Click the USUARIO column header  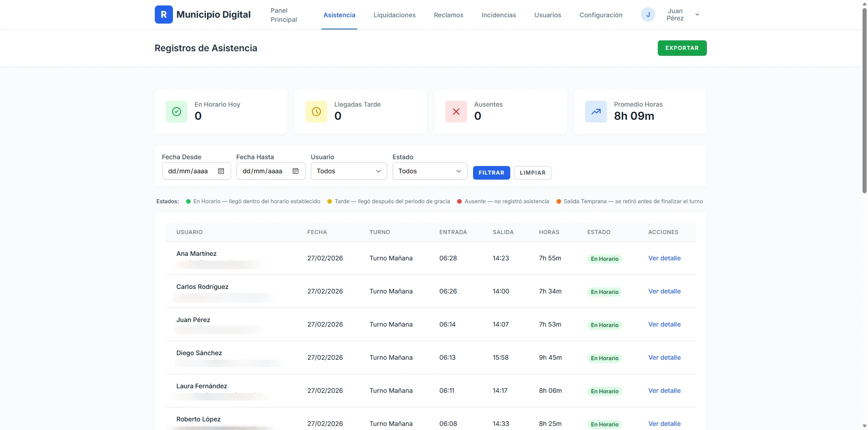click(189, 232)
